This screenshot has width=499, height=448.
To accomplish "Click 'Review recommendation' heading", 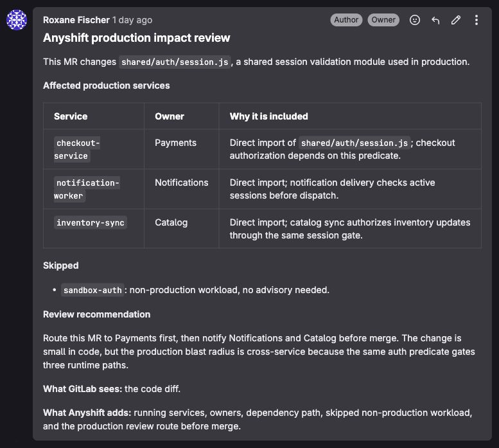I will (x=96, y=314).
